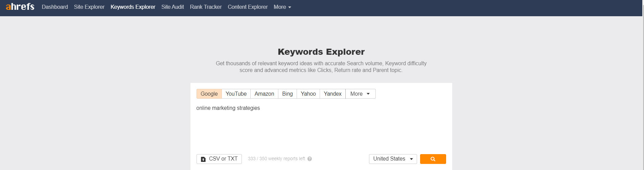The height and width of the screenshot is (170, 644).
Task: Go to the Dashboard page
Action: click(x=55, y=7)
